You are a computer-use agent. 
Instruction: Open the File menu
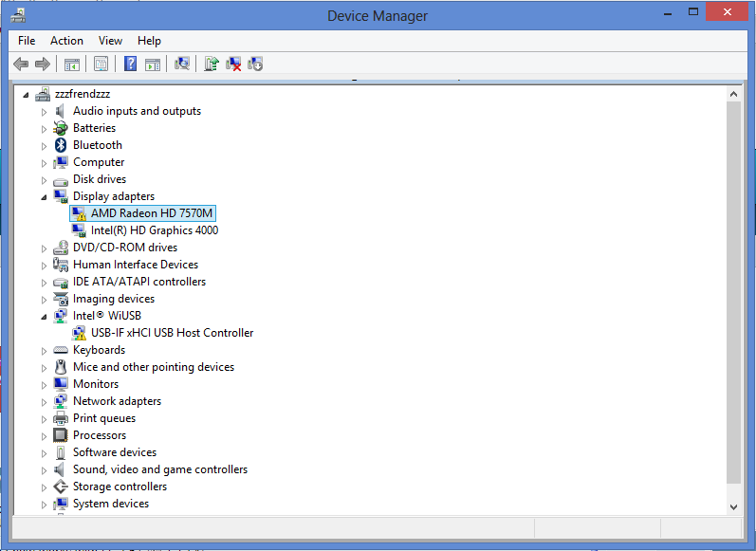click(27, 41)
